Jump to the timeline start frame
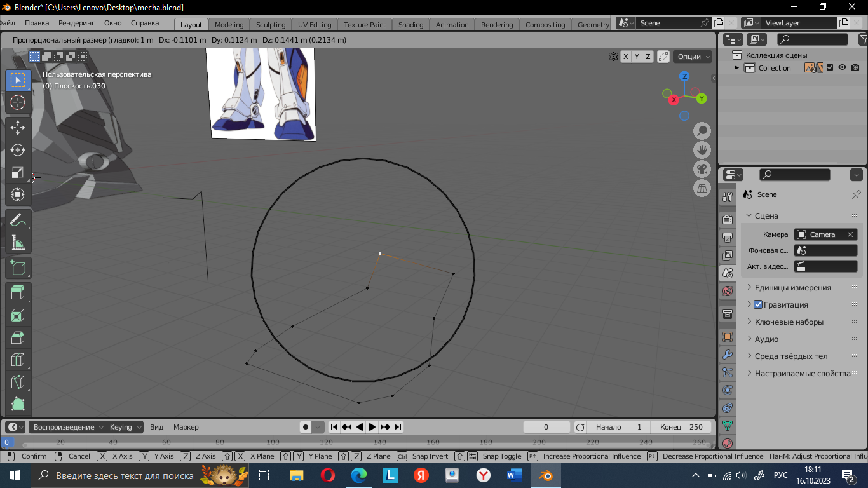This screenshot has height=488, width=868. click(334, 427)
